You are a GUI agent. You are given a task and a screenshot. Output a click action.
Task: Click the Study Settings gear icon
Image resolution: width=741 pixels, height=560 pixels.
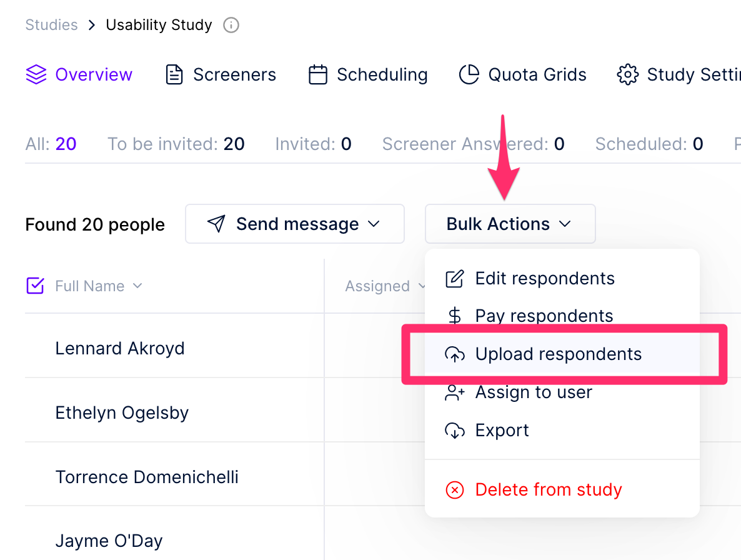point(627,75)
